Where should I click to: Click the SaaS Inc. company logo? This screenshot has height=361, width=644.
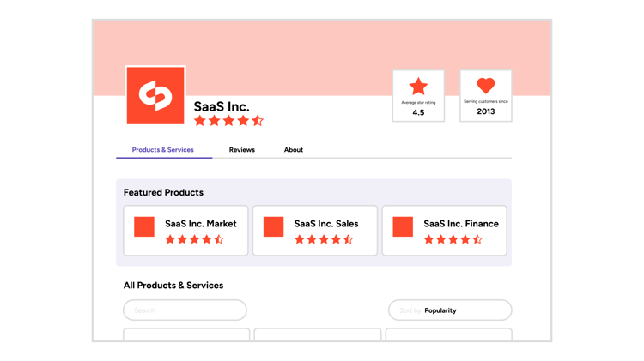click(x=155, y=95)
